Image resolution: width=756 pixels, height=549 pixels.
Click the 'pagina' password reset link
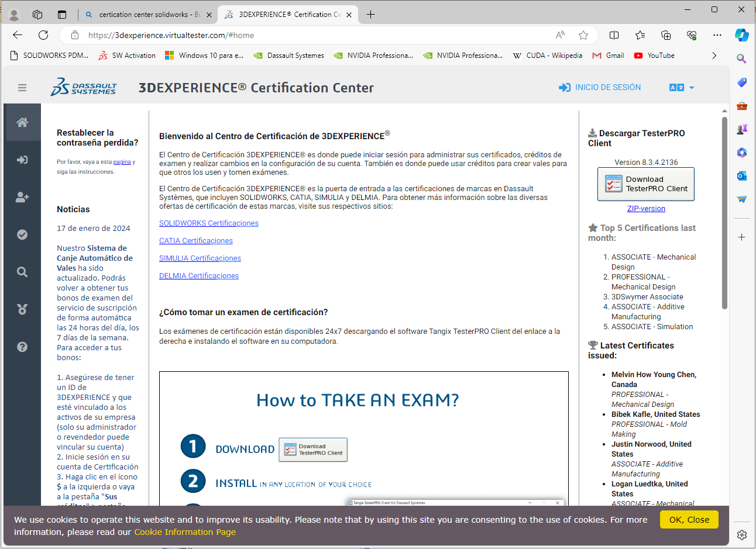tap(122, 162)
